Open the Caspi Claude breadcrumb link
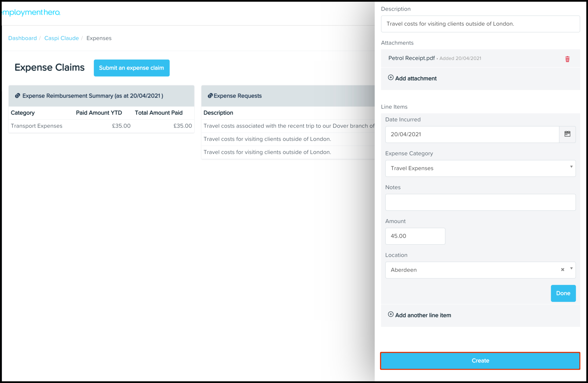The width and height of the screenshot is (588, 383). [x=61, y=38]
